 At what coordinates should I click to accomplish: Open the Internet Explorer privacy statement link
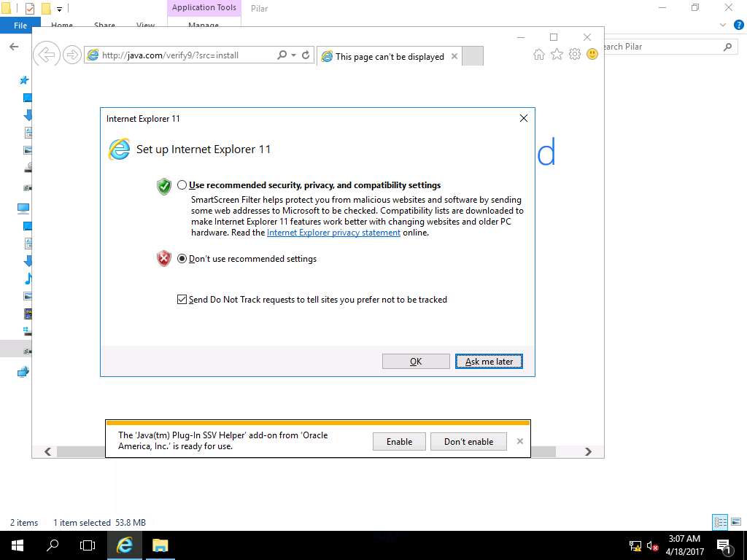pos(333,233)
